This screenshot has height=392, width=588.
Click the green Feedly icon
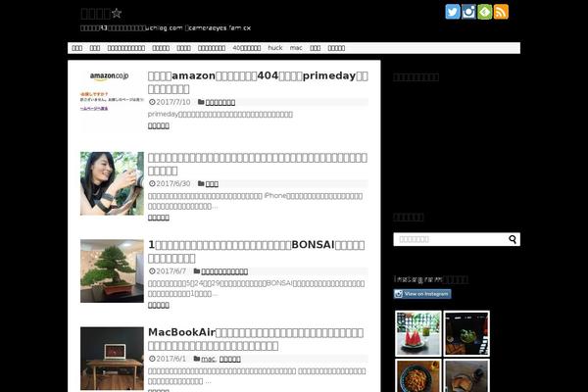click(484, 12)
